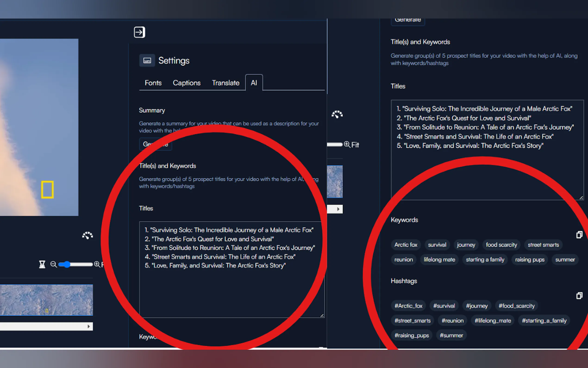
Task: Copy keywords using the copy icon
Action: pos(579,235)
